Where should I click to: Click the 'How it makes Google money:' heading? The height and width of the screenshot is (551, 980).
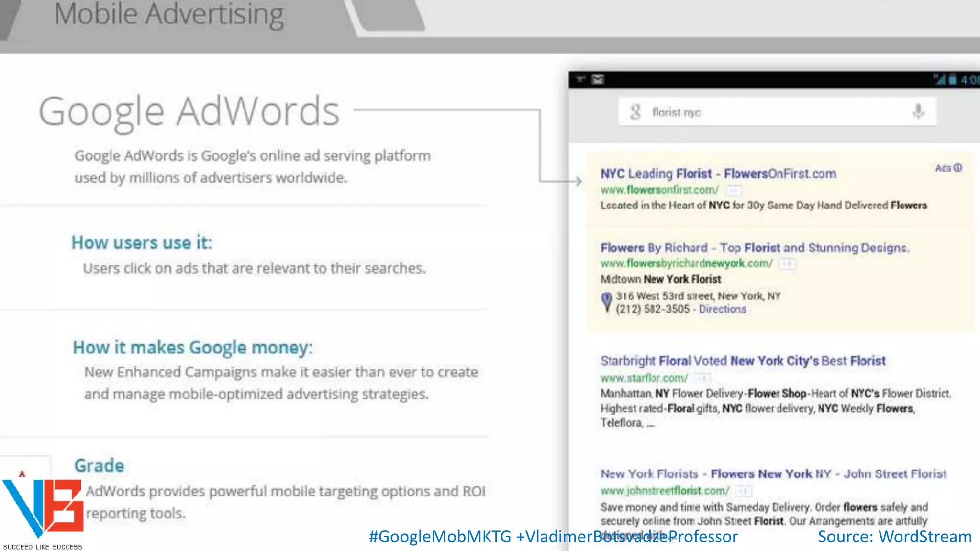pos(193,348)
